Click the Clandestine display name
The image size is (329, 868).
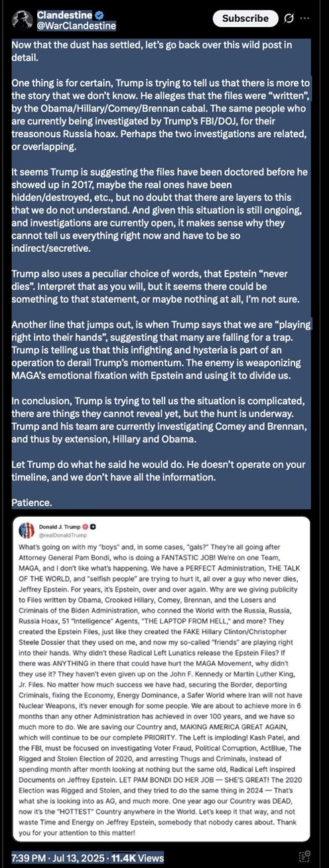click(x=64, y=15)
